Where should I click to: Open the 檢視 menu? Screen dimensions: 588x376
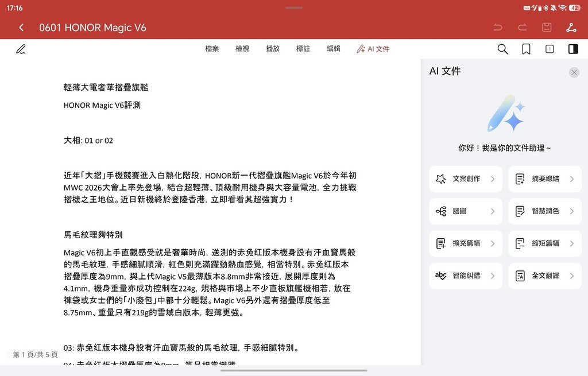click(242, 49)
